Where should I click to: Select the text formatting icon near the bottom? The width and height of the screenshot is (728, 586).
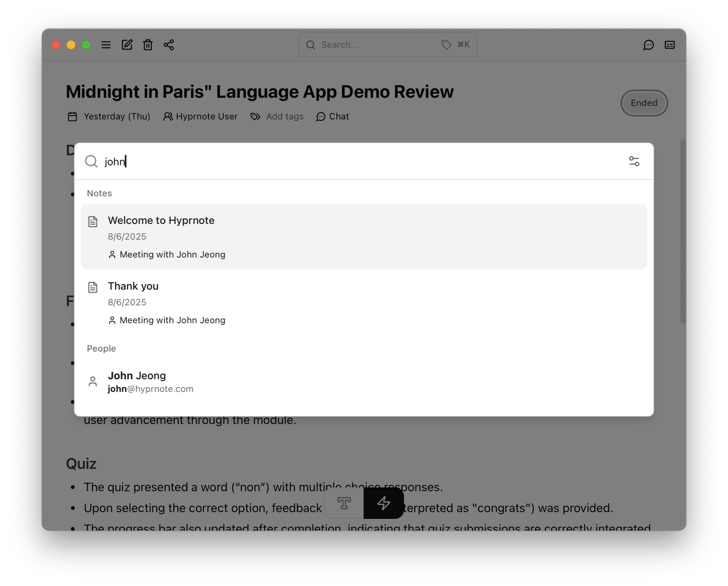coord(344,503)
